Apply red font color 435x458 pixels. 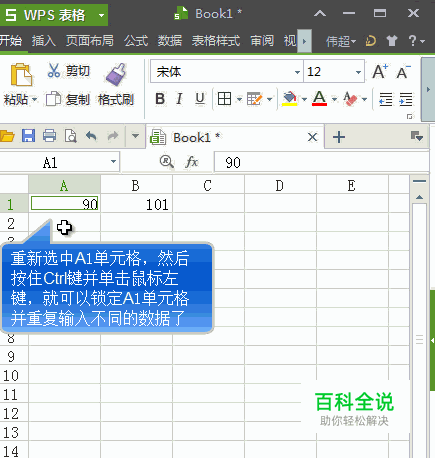[x=319, y=99]
